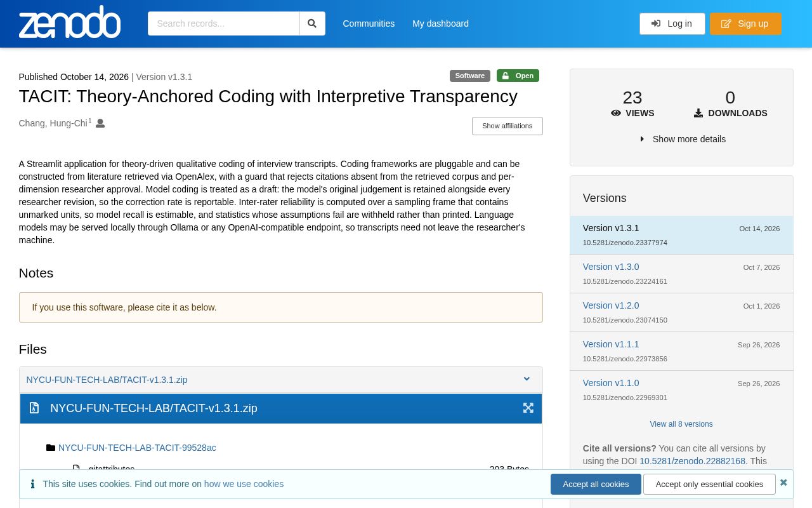The width and height of the screenshot is (812, 508).
Task: Click the DOI 10.5281/zenodo.23377974 text
Action: point(625,243)
